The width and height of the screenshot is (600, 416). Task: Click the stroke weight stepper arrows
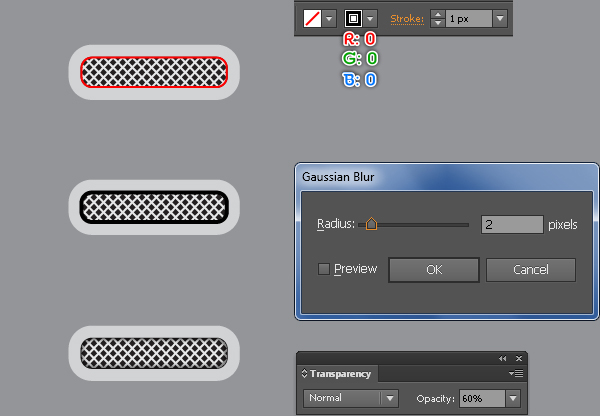click(437, 18)
